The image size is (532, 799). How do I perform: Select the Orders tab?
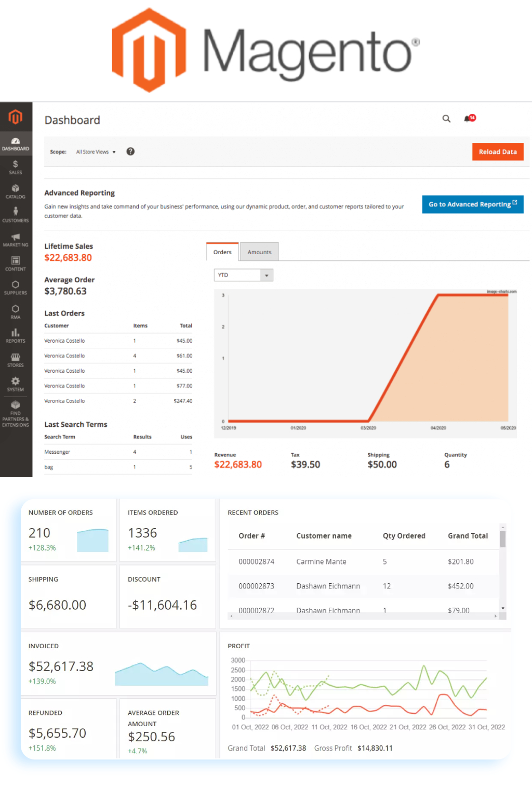pyautogui.click(x=222, y=252)
